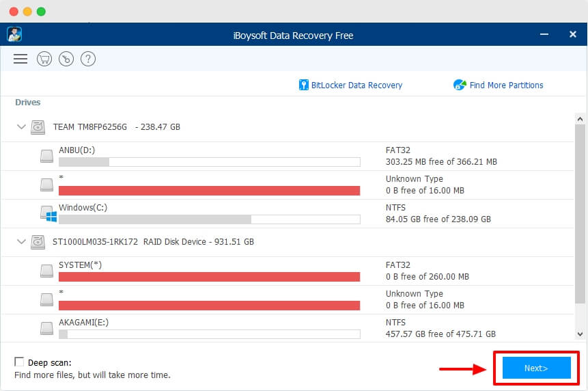Minimize the iBoysoft window

[544, 34]
